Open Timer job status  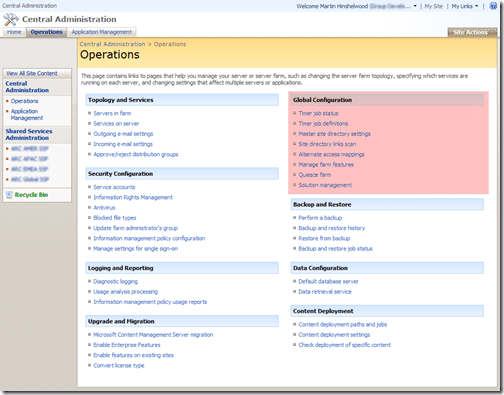pos(318,114)
